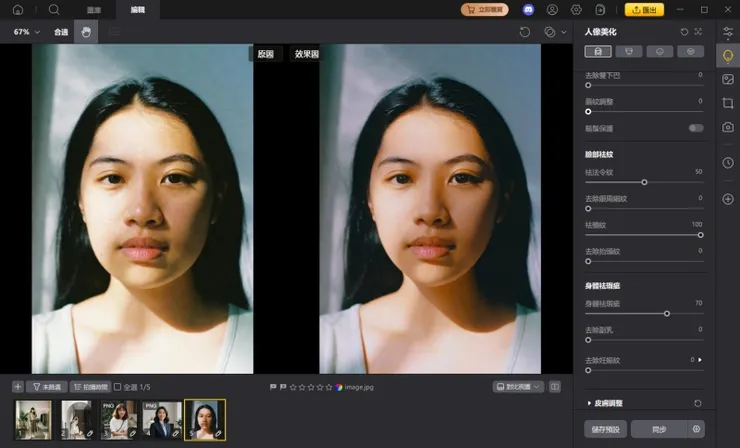
Task: Open the settings gear icon
Action: pyautogui.click(x=576, y=9)
